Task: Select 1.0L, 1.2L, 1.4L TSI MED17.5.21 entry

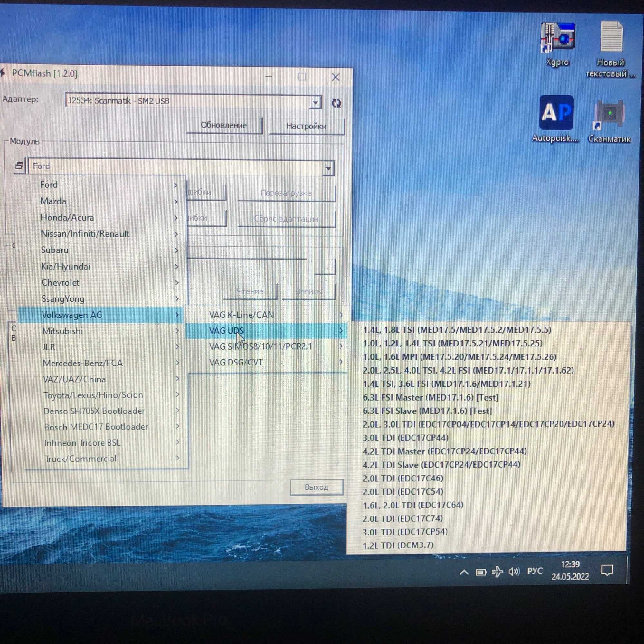Action: point(452,343)
